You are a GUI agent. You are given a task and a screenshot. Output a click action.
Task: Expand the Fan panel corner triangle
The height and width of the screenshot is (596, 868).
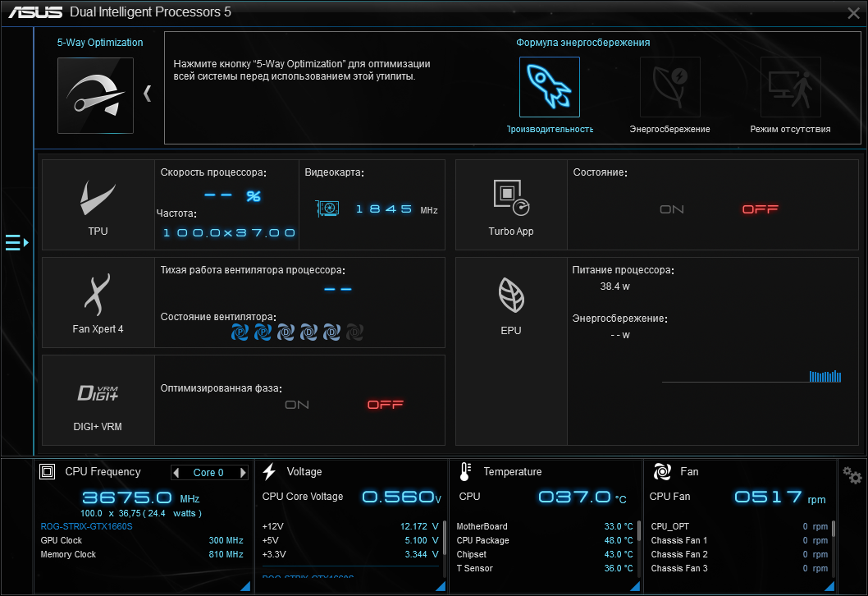(x=829, y=586)
